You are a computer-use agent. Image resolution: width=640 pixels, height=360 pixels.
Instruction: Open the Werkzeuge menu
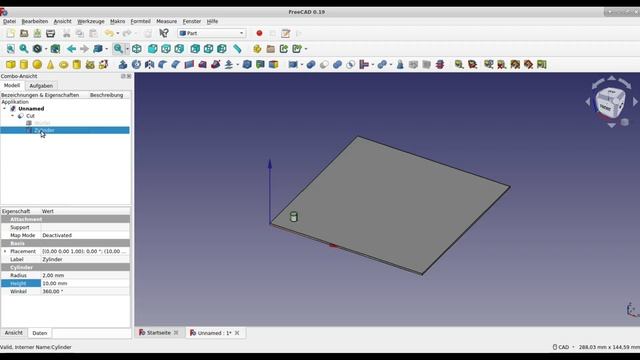[x=91, y=21]
